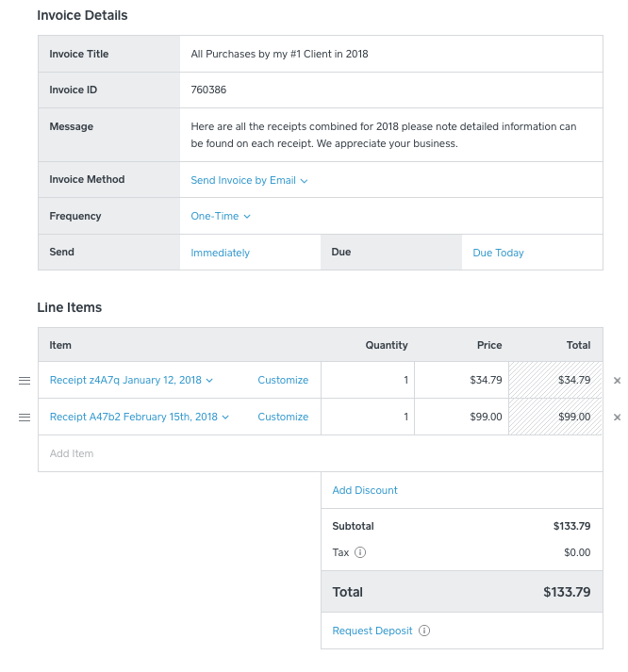This screenshot has height=672, width=628.
Task: Click the Add Discount link
Action: pyautogui.click(x=365, y=490)
